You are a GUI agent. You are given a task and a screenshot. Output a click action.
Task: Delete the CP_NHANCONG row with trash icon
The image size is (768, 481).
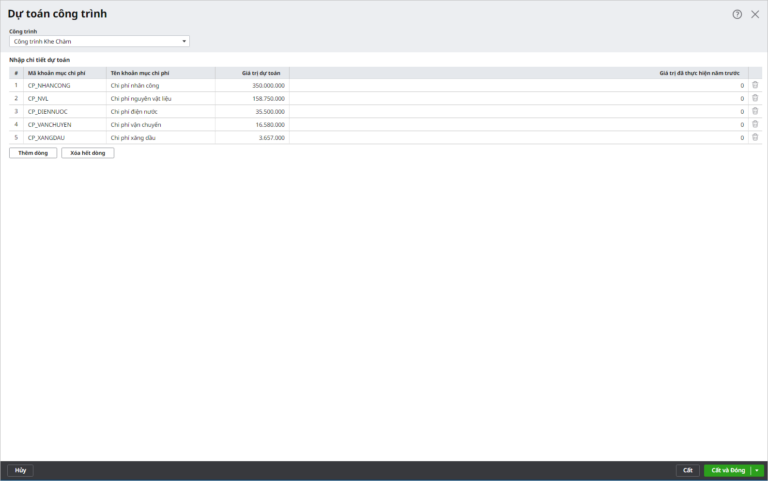[x=755, y=85]
